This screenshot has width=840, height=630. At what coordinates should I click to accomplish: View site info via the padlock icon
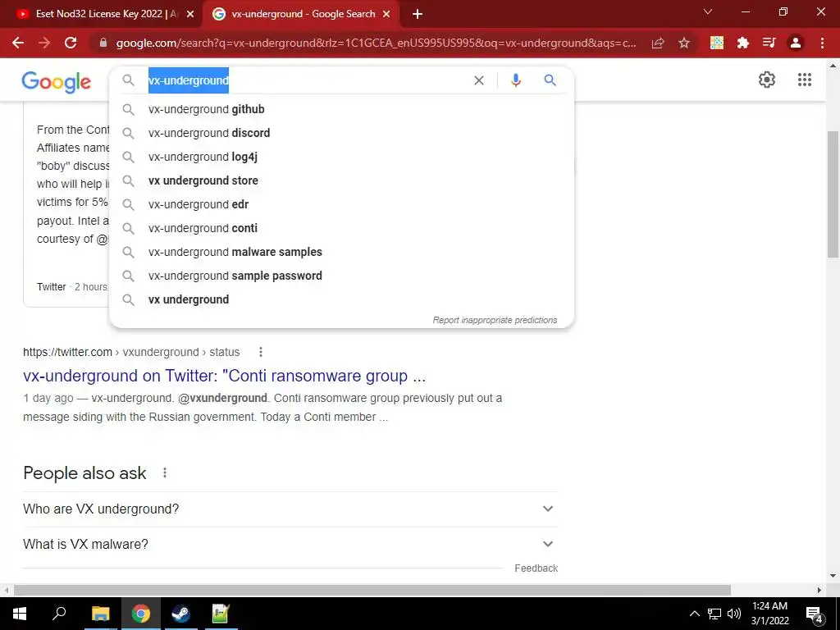(x=103, y=43)
